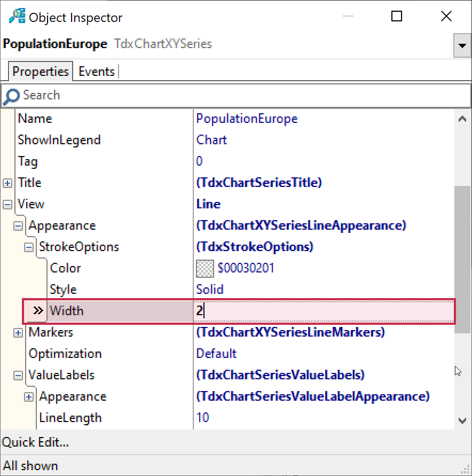Expand Appearance under ValueLabels

(29, 397)
